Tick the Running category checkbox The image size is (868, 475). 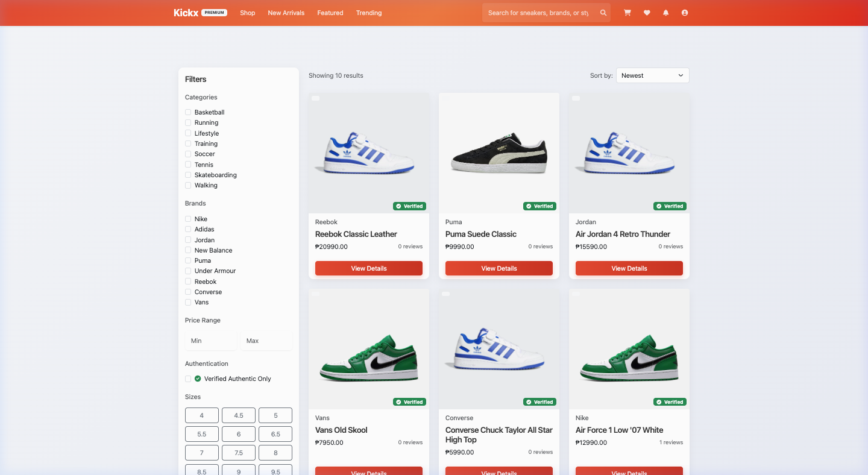click(x=188, y=122)
